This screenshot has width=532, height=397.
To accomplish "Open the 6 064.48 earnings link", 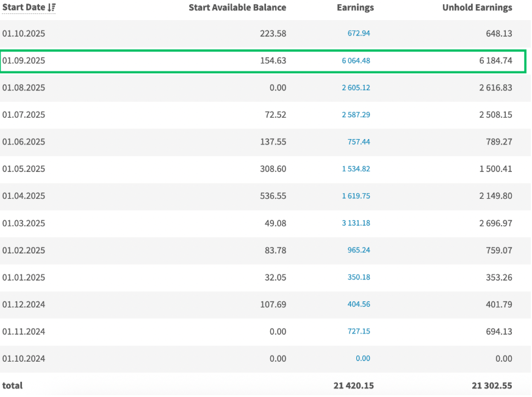I will click(x=356, y=61).
